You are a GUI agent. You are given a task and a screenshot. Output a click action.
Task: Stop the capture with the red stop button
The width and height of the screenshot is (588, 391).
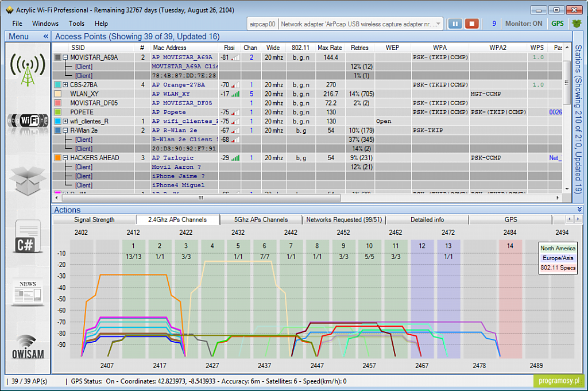coord(472,24)
